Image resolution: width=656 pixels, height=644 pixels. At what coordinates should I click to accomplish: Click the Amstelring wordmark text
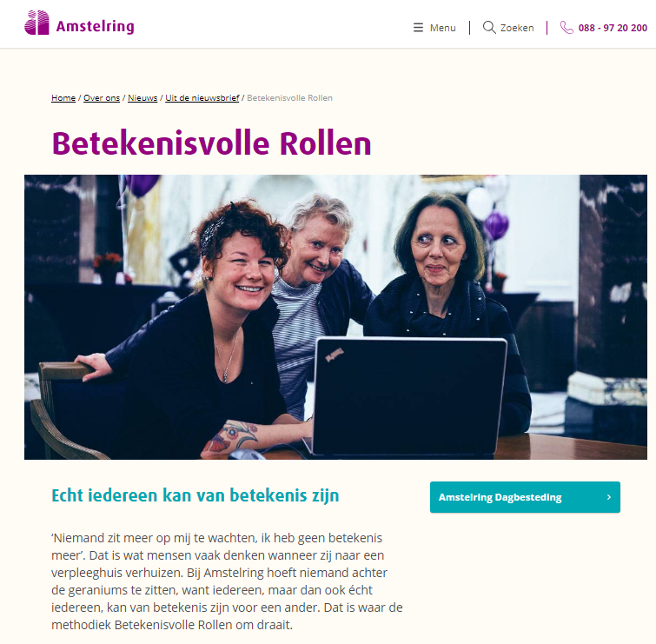pyautogui.click(x=95, y=26)
